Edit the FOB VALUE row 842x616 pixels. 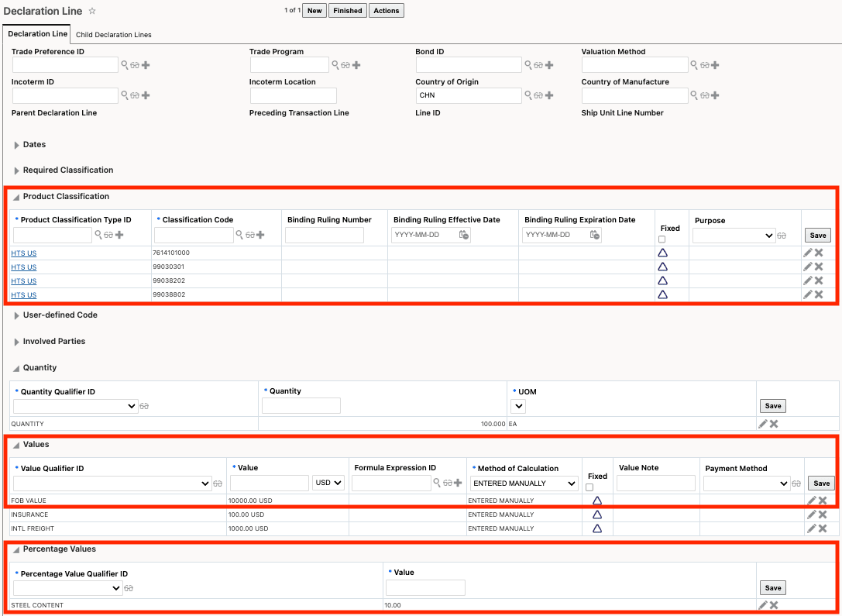point(812,501)
